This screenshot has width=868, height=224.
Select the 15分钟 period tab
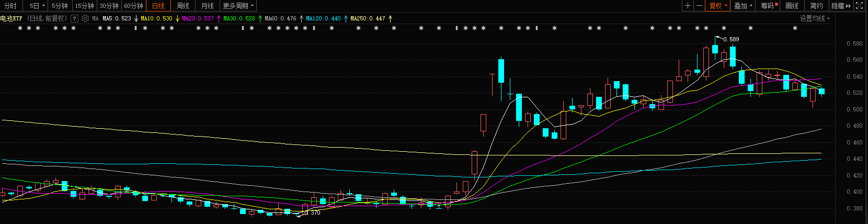tap(84, 6)
